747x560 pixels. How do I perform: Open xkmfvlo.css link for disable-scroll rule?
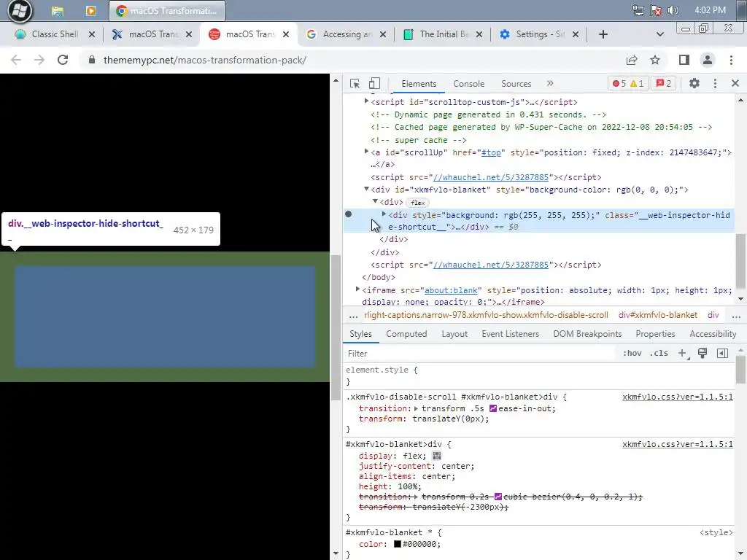click(678, 397)
